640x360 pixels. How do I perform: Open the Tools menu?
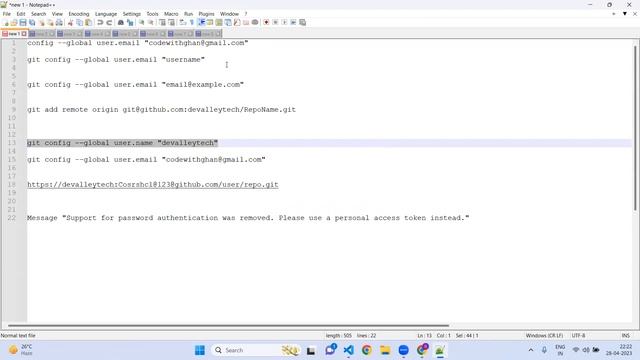pos(152,14)
